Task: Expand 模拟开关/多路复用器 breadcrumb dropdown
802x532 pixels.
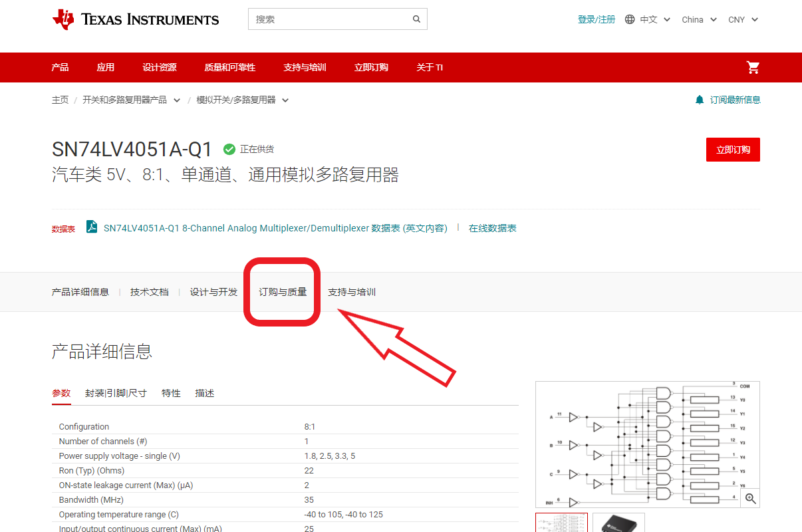Action: click(x=285, y=100)
